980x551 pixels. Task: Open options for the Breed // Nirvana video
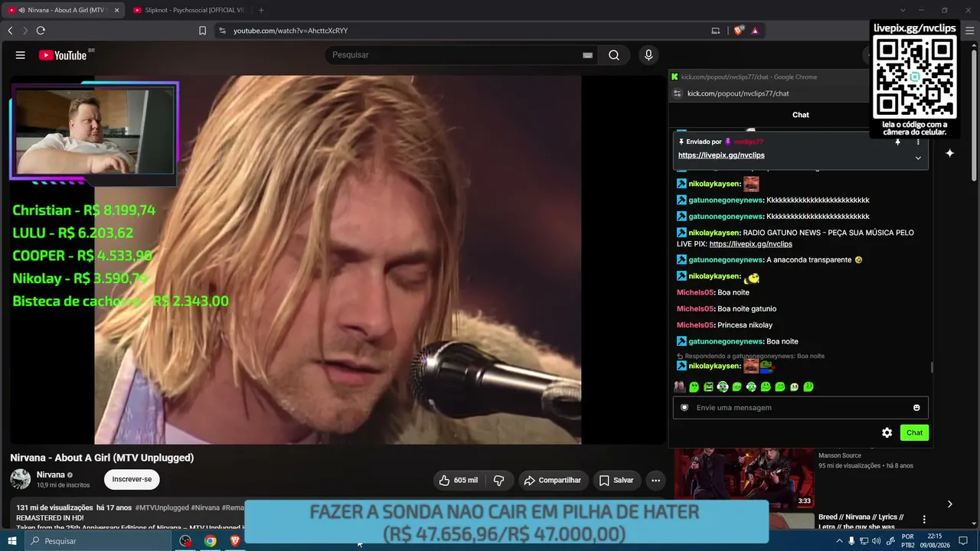point(924,520)
